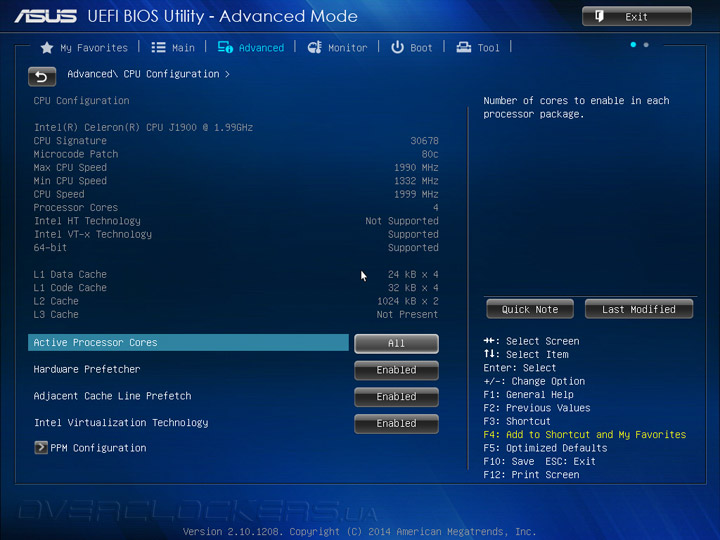Image resolution: width=720 pixels, height=540 pixels.
Task: Select Adjacent Cache Line Prefetch label
Action: [x=112, y=396]
